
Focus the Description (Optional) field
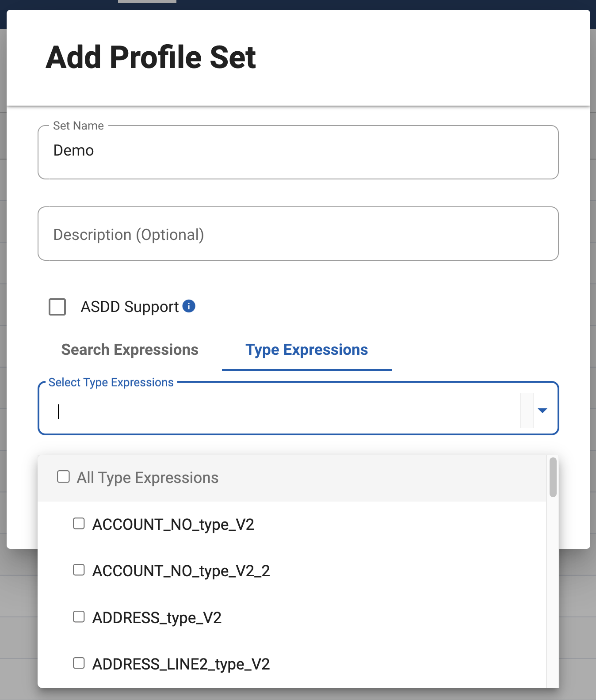point(298,234)
